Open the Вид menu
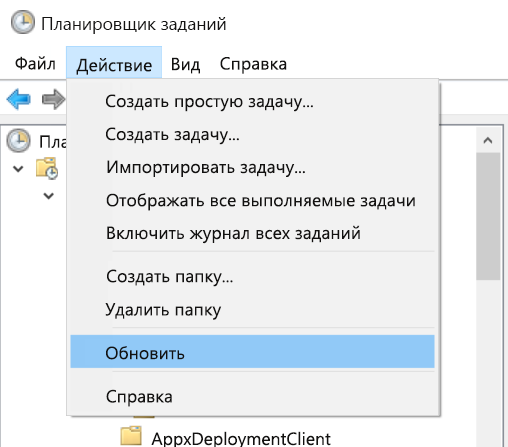This screenshot has width=508, height=447. [x=185, y=64]
